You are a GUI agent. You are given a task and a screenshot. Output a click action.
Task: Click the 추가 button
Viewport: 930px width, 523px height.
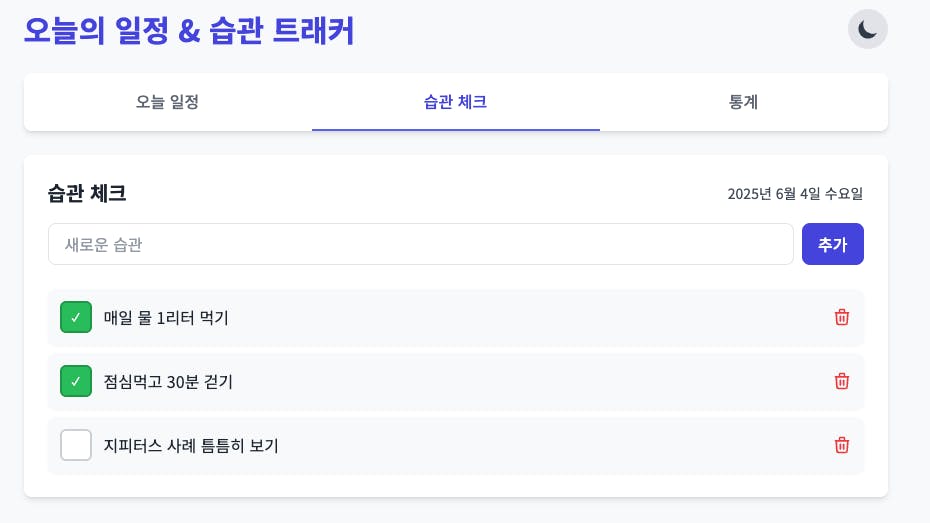point(833,244)
